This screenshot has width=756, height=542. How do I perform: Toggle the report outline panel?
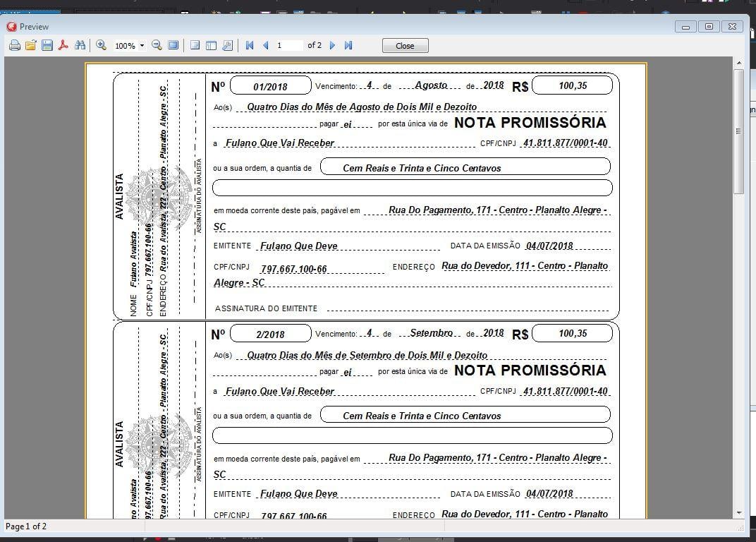tap(195, 45)
